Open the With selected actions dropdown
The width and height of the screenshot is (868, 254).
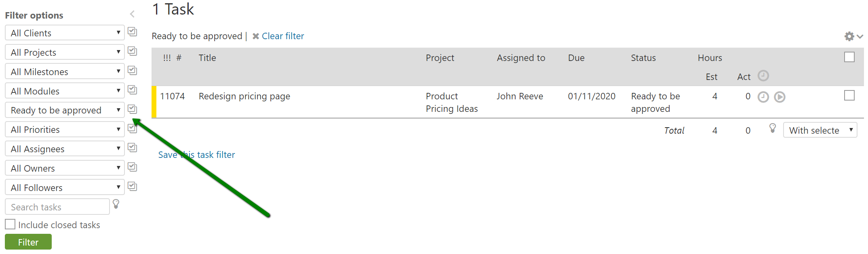[820, 130]
